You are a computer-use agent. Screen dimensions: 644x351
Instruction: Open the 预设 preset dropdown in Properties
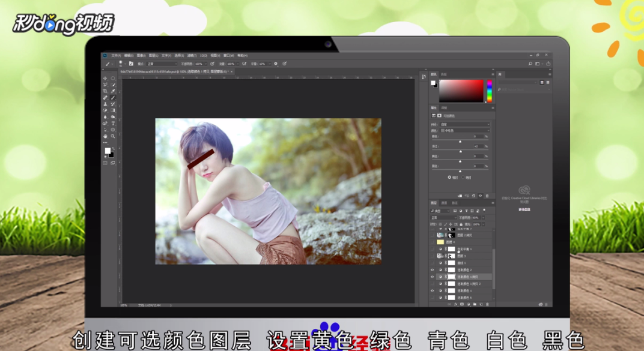coord(464,124)
